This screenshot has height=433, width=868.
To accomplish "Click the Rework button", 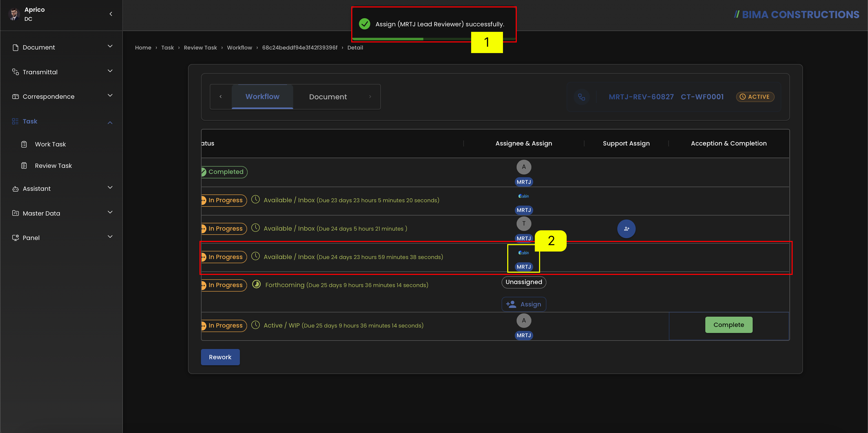I will (x=220, y=357).
